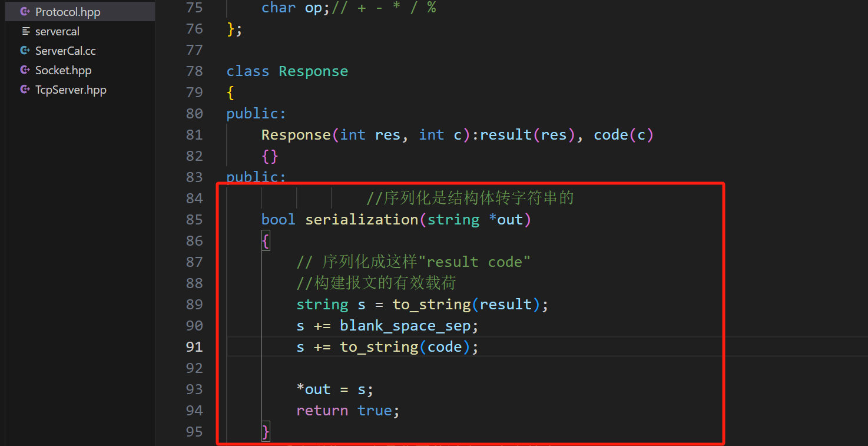This screenshot has width=868, height=446.
Task: Open the servercal file in explorer
Action: click(57, 31)
